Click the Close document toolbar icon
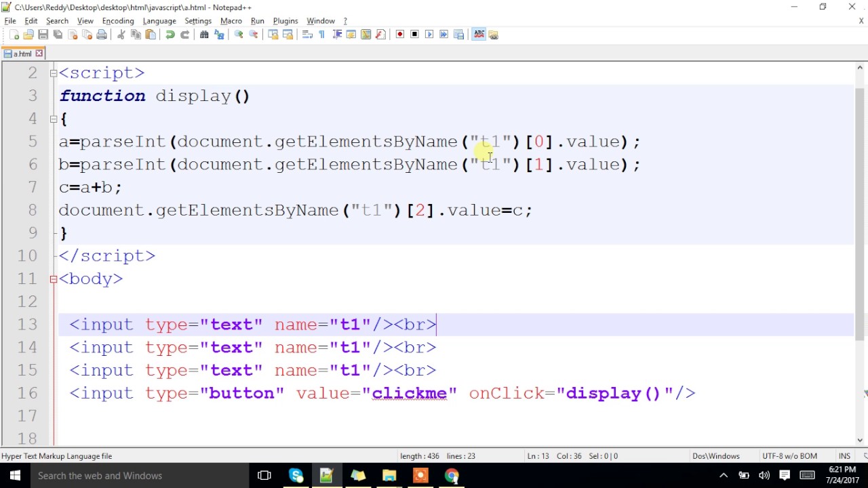 tap(73, 35)
